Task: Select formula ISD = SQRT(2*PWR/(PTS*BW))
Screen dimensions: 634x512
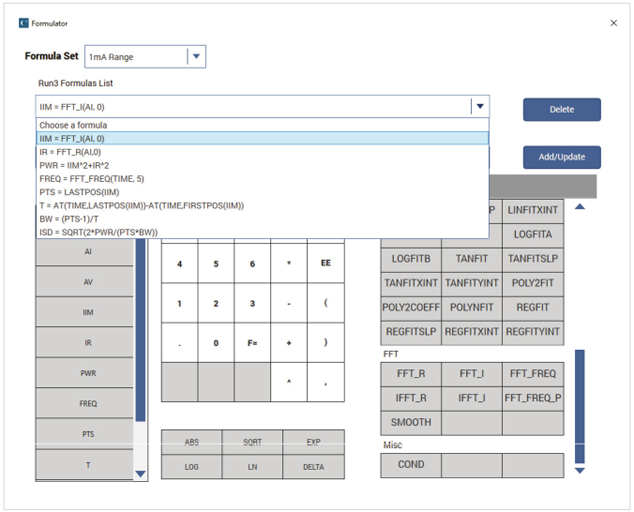Action: 262,232
